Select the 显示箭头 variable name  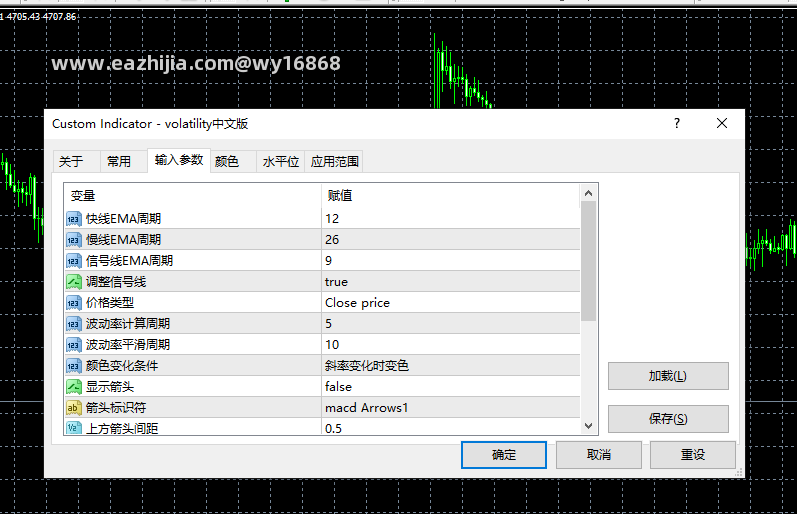pyautogui.click(x=110, y=387)
